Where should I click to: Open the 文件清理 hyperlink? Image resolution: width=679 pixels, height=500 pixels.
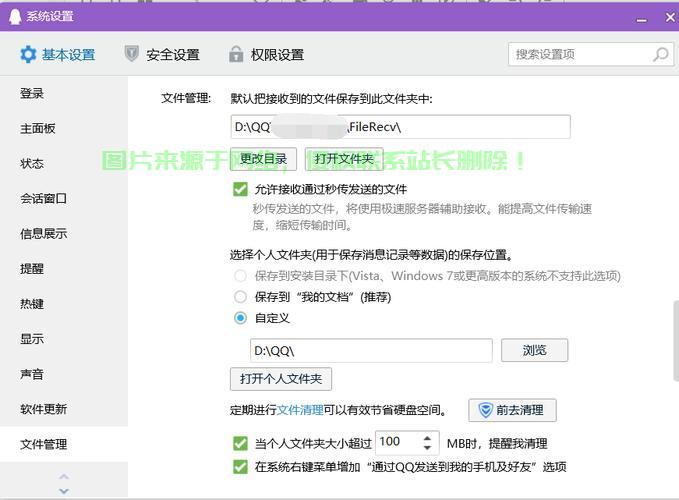300,410
